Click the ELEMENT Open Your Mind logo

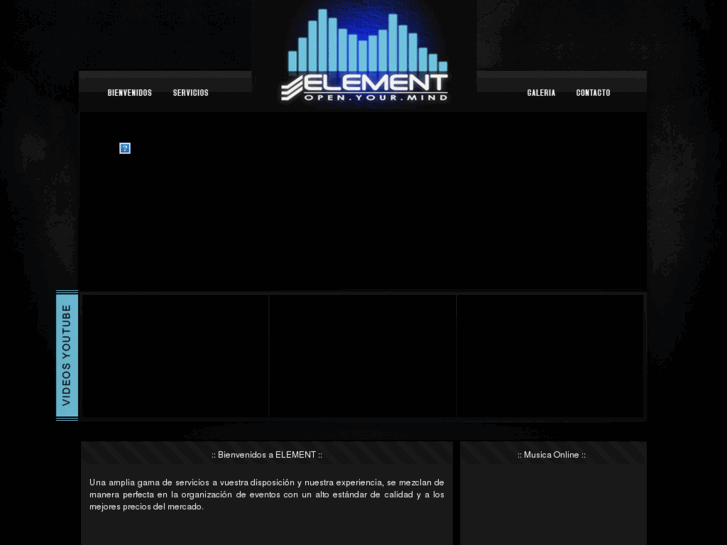(365, 56)
